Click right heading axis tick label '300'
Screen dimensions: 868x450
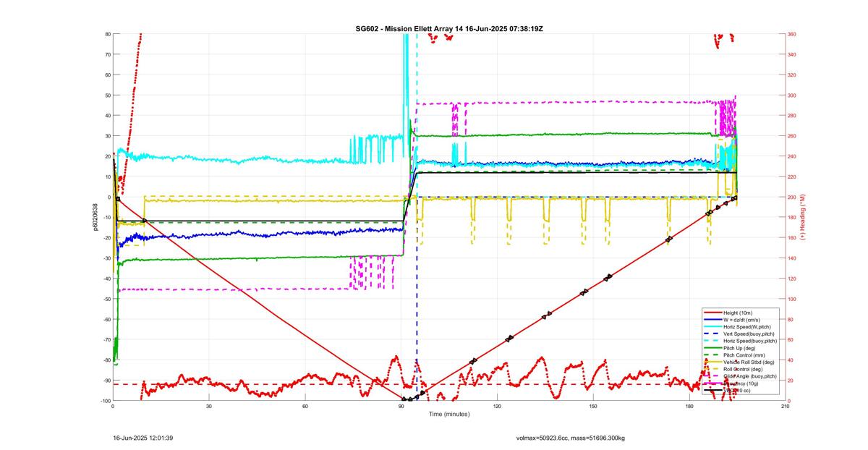(x=793, y=95)
